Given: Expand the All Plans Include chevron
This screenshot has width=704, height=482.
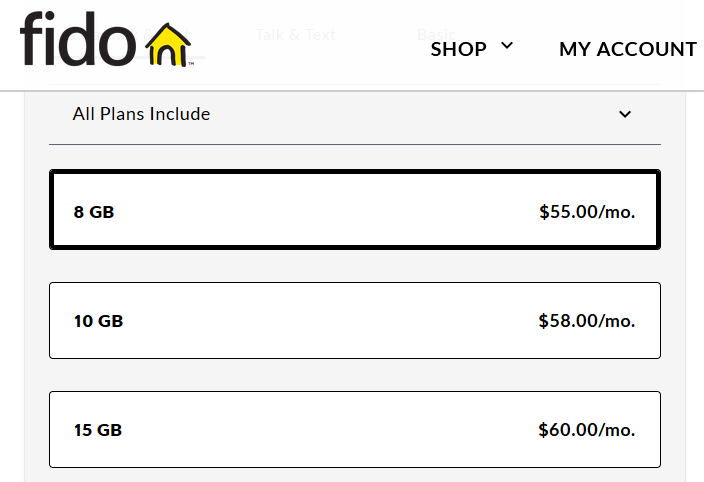Looking at the screenshot, I should point(625,114).
